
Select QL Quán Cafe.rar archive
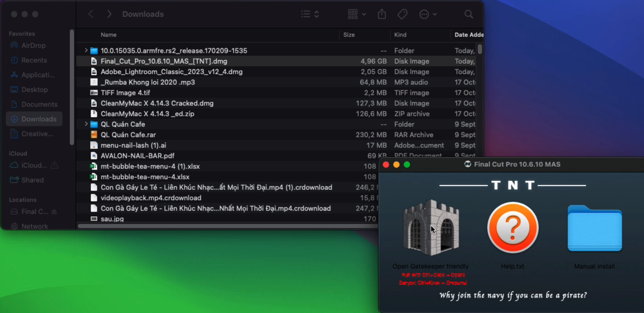276,135
